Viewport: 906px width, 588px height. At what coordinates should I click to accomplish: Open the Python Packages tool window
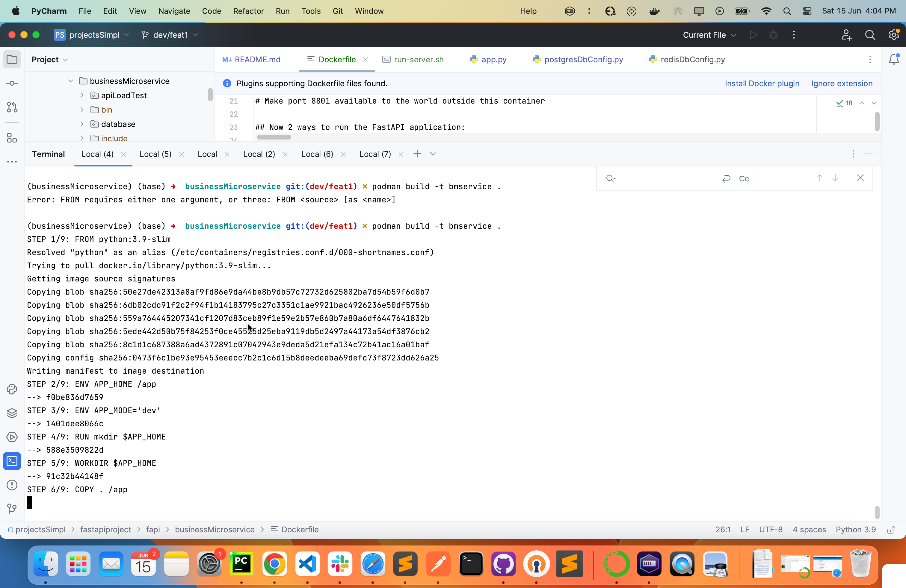coord(12,413)
